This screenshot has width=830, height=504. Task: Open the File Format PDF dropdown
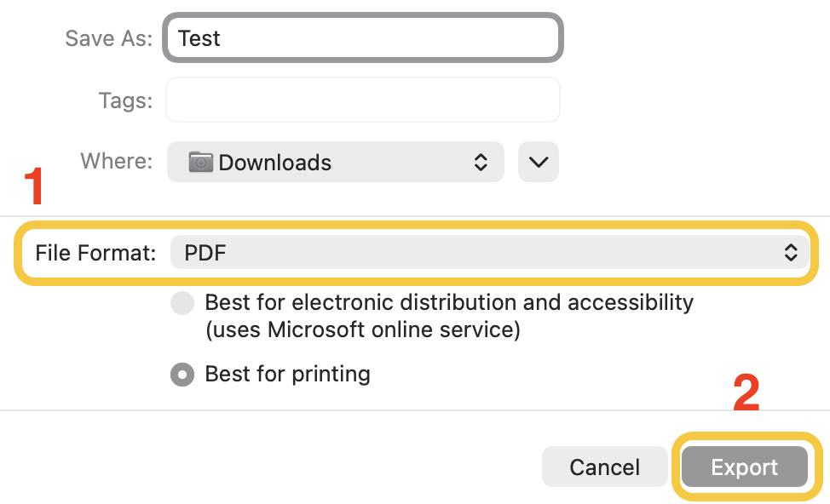click(486, 252)
